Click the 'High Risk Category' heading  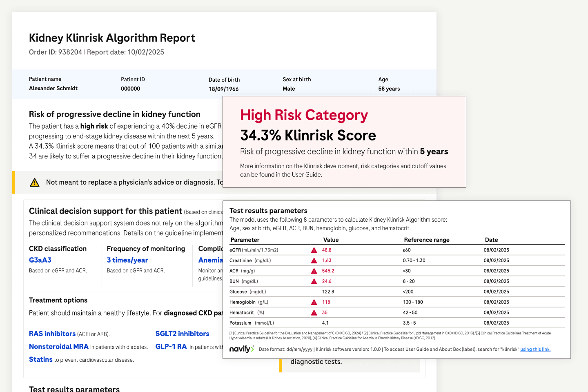[304, 115]
